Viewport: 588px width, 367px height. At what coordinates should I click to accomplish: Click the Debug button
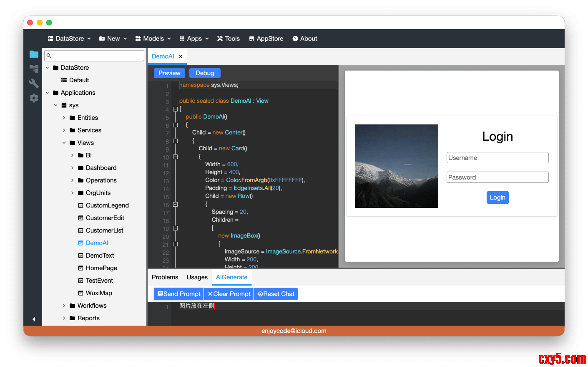click(x=205, y=73)
